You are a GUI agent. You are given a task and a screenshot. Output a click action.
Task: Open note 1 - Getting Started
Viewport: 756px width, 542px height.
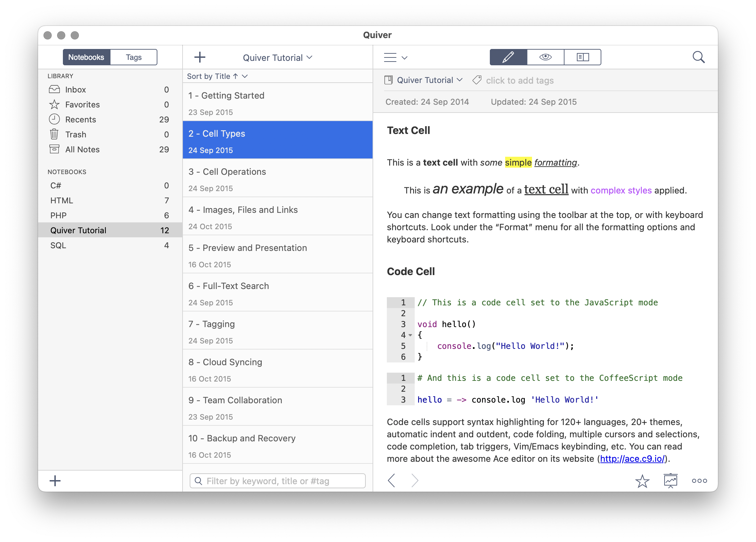tap(278, 102)
